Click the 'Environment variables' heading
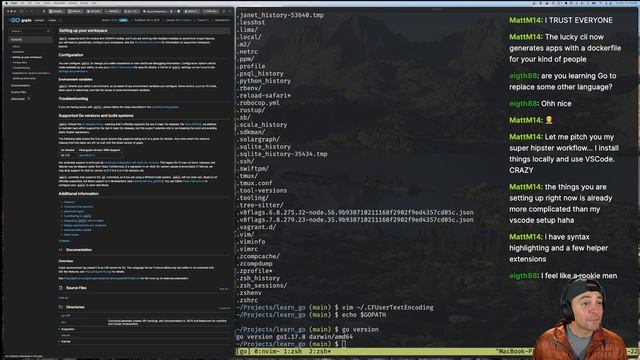The width and height of the screenshot is (640, 360). 76,80
